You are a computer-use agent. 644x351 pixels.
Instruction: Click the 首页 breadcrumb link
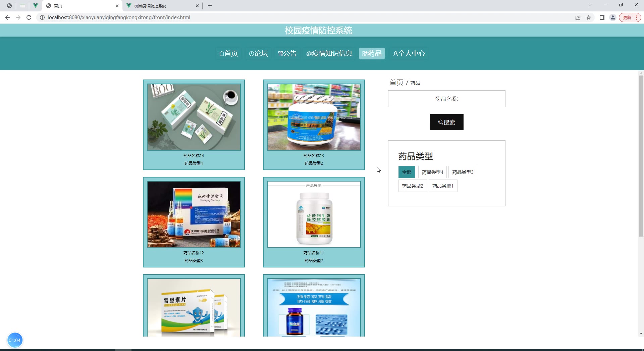[396, 82]
